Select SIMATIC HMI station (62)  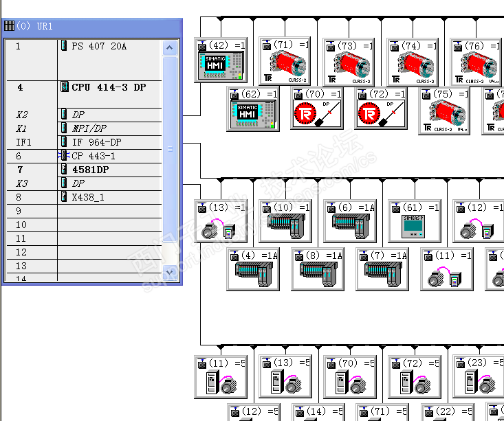(253, 109)
